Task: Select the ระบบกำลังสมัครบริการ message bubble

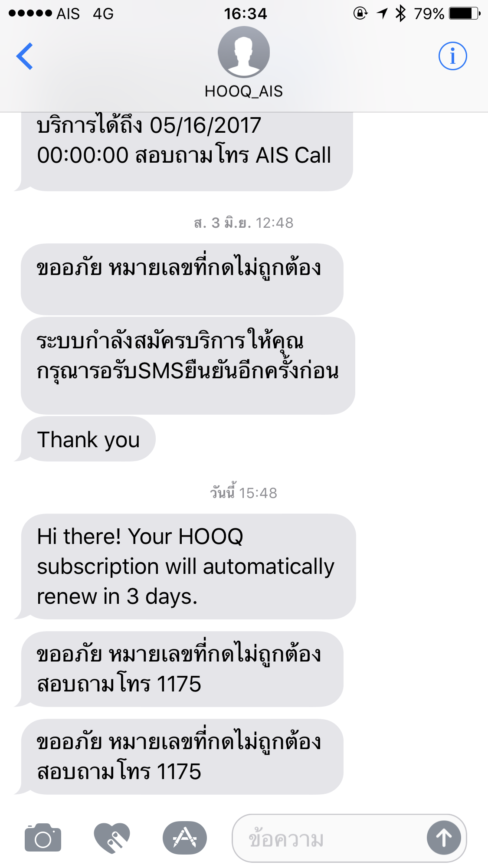Action: point(188,366)
